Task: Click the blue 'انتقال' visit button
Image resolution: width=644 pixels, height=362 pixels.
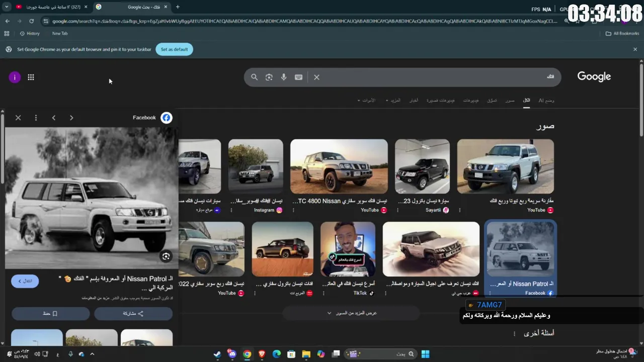Action: pyautogui.click(x=25, y=281)
